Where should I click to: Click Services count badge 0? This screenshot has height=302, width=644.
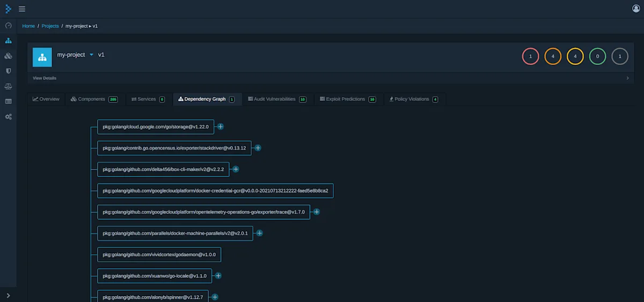tap(162, 99)
